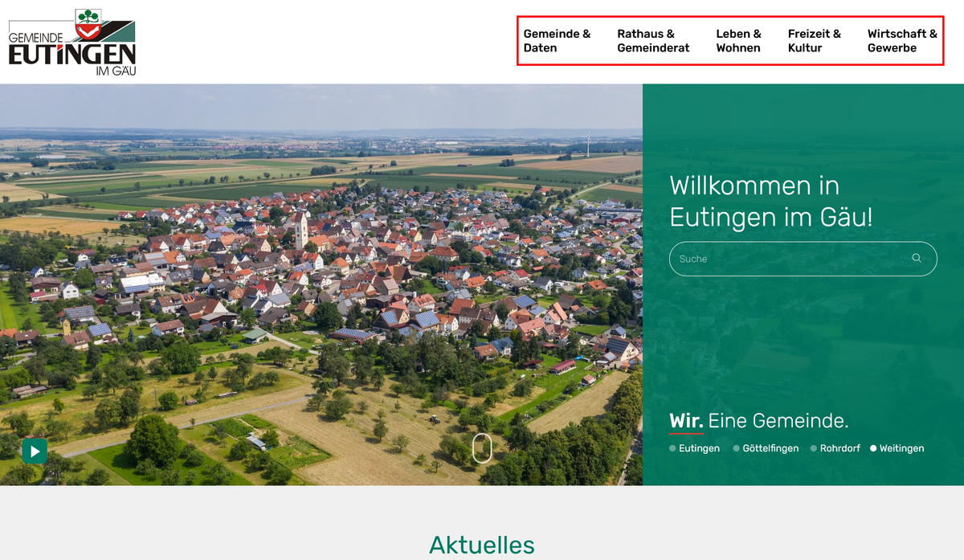Play the hero video with the green button
This screenshot has width=964, height=560.
coord(35,451)
